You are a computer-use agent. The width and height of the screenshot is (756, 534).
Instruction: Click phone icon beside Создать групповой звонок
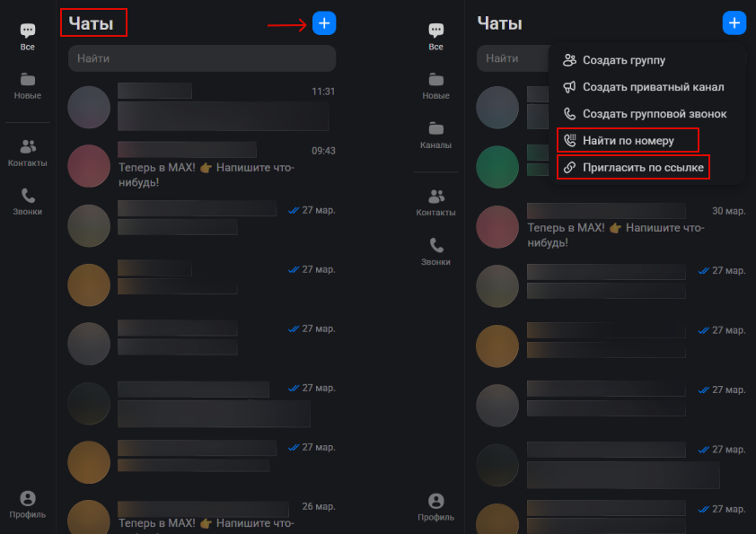pos(569,114)
